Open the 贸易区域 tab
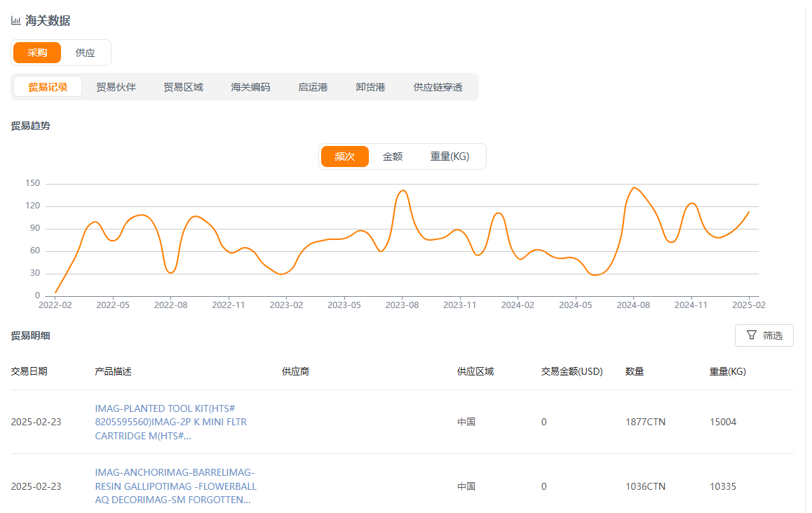The image size is (812, 513). [183, 87]
